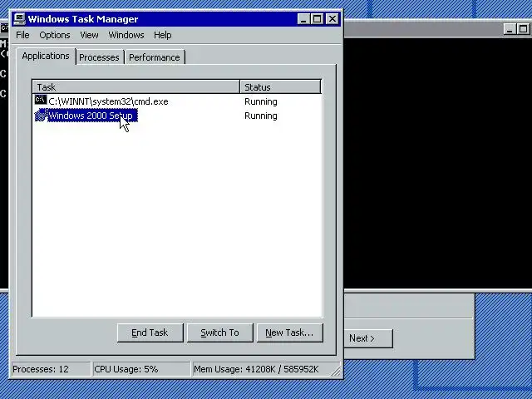Minimize the command prompt window behind
532x399 pixels.
(509, 29)
